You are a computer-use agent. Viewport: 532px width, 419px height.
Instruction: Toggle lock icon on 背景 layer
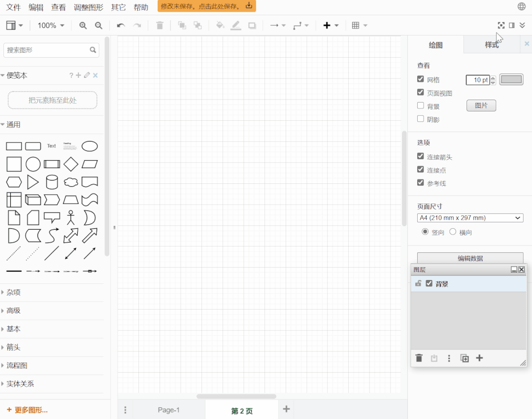(x=418, y=283)
